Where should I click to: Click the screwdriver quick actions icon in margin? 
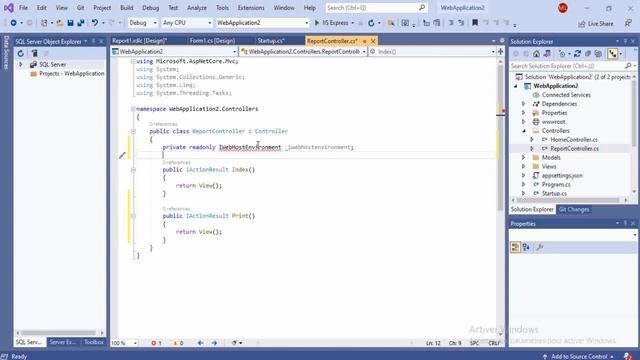pos(122,155)
